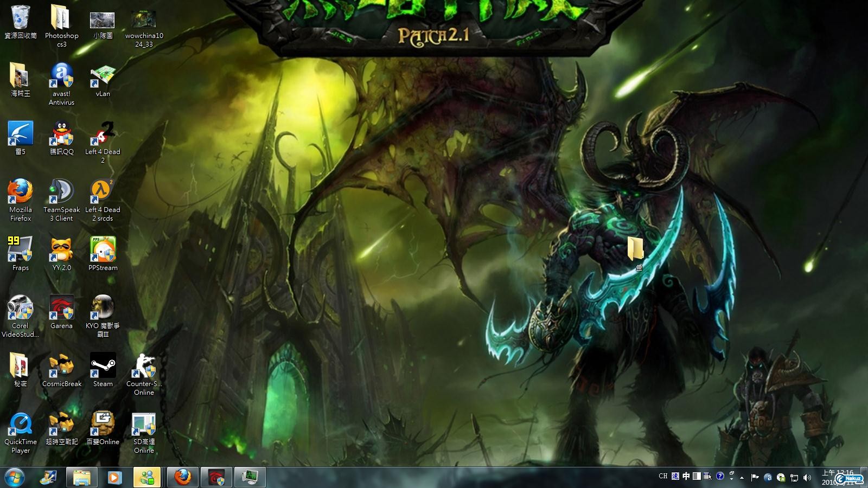This screenshot has width=868, height=488.
Task: Open the wowchina1024_33 image file
Action: coord(144,28)
